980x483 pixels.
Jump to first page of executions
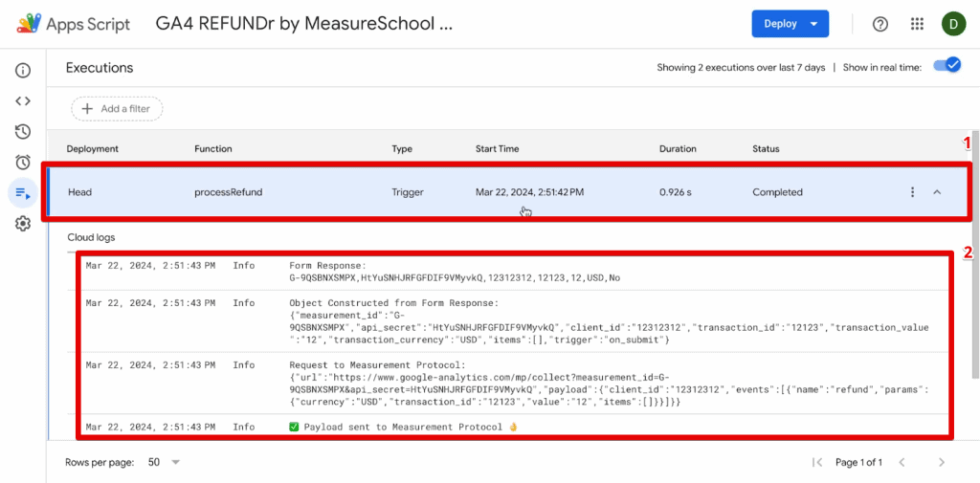[x=817, y=462]
